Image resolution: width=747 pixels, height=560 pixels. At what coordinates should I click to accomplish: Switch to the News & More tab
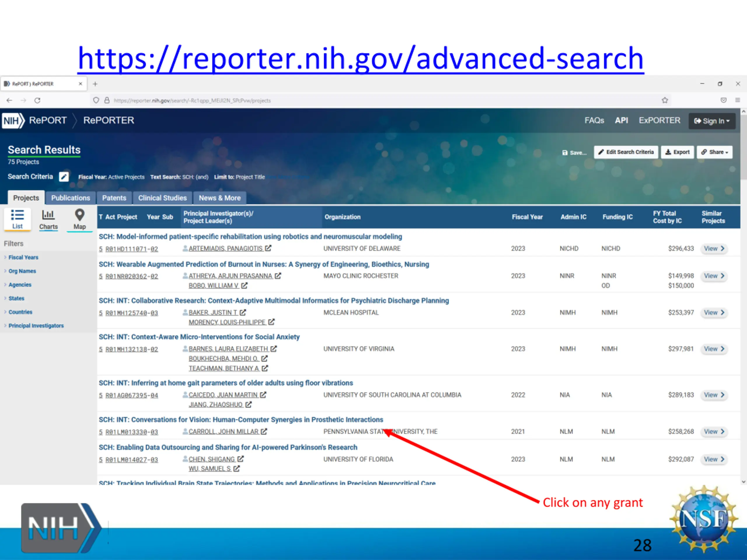click(219, 198)
